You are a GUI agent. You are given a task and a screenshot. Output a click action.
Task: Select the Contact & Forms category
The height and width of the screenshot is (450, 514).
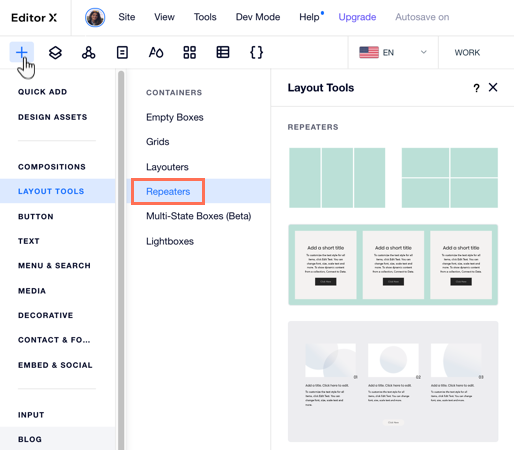54,340
